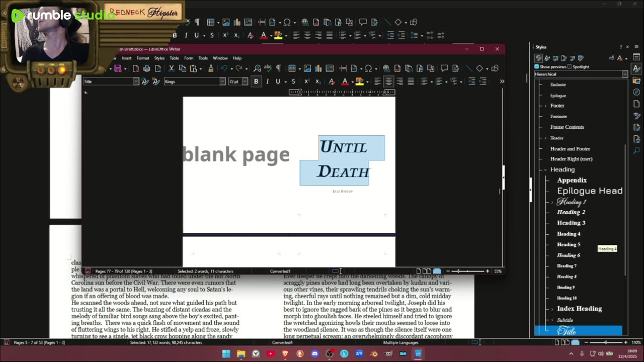The width and height of the screenshot is (644, 362).
Task: Toggle Underline in front Writer window
Action: tap(278, 81)
